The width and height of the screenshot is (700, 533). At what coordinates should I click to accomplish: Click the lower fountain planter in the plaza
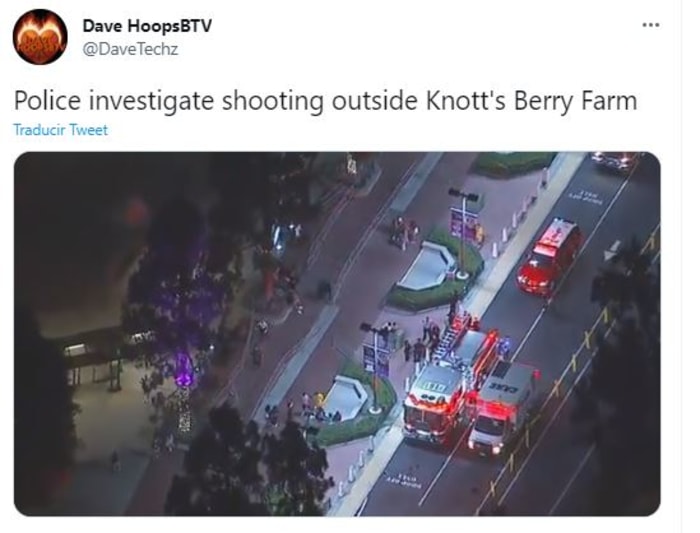(x=346, y=398)
